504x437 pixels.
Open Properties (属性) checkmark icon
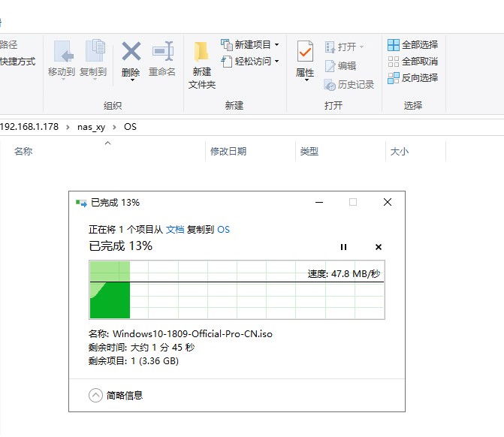tap(305, 53)
